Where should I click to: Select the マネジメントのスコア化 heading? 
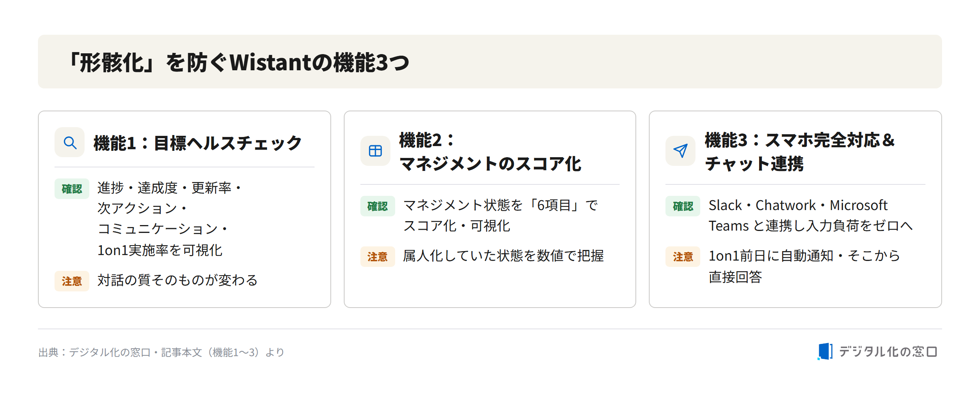click(x=490, y=163)
